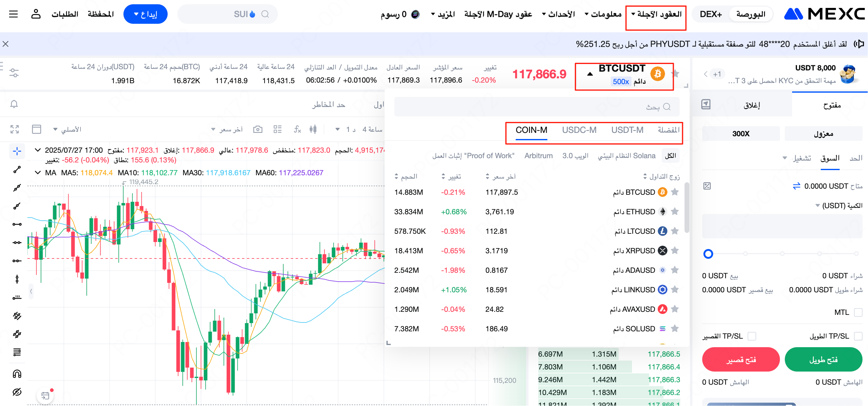
Task: Star the AVAXUSD pair
Action: 674,309
